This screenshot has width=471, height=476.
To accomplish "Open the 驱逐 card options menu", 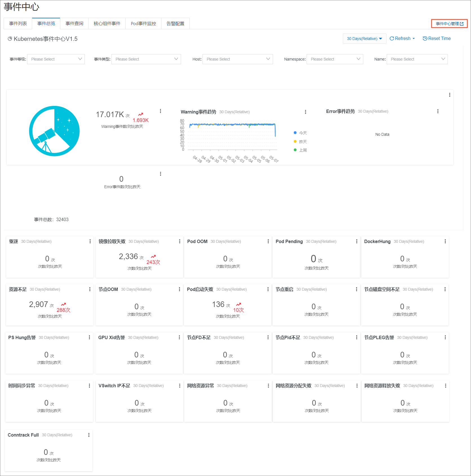I will click(x=90, y=241).
